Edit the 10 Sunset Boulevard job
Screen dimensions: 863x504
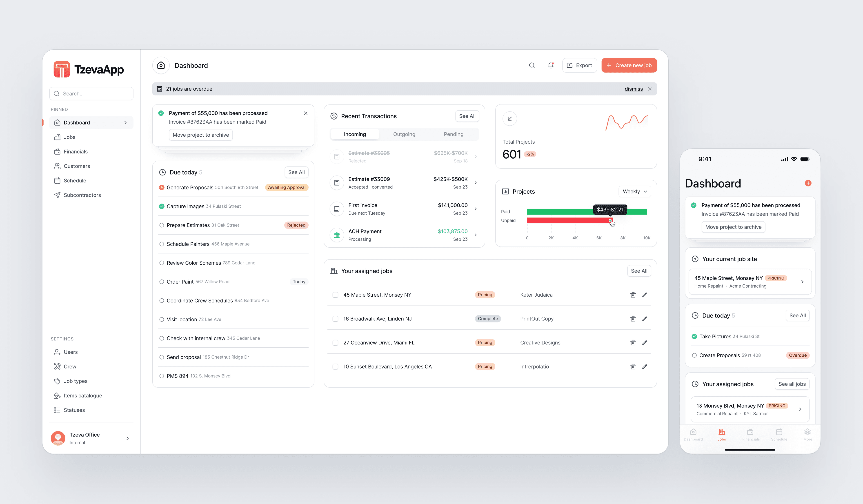tap(645, 367)
